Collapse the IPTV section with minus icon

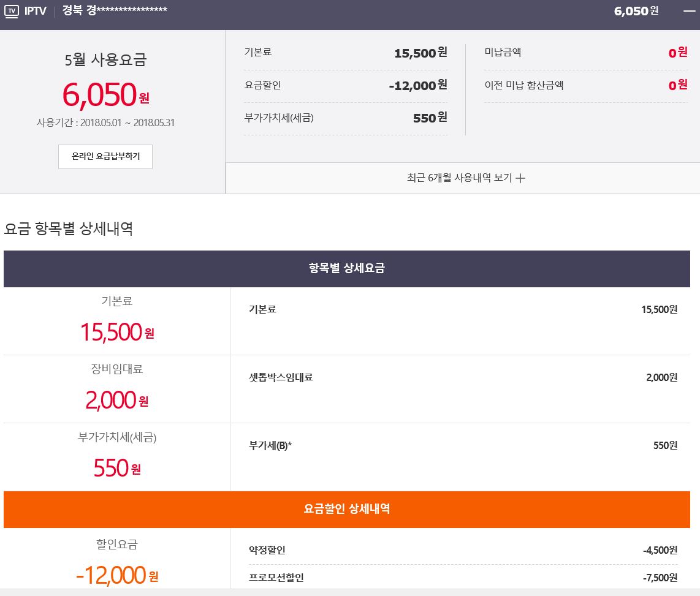[x=689, y=10]
